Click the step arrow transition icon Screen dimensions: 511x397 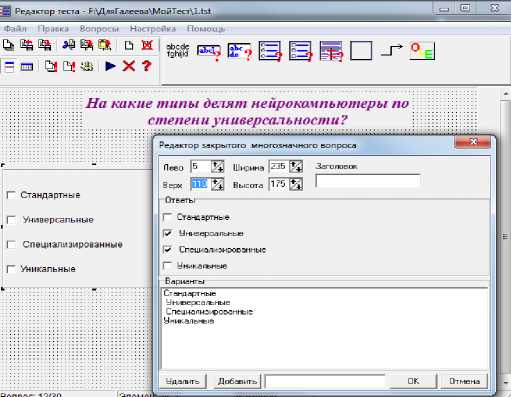click(392, 51)
